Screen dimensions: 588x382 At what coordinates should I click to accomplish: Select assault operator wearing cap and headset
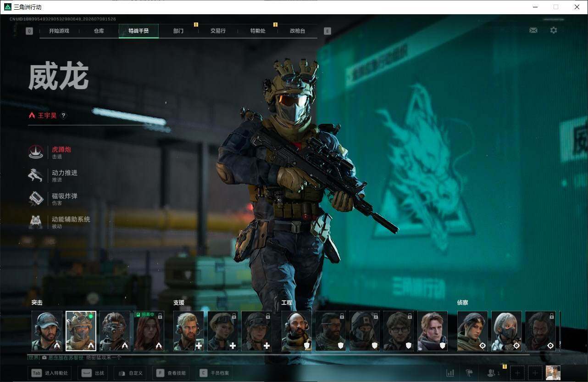(47, 331)
